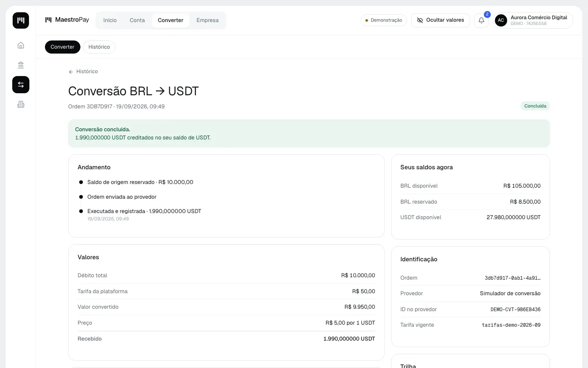The width and height of the screenshot is (588, 368).
Task: Open the company building sidebar icon
Action: (x=21, y=104)
